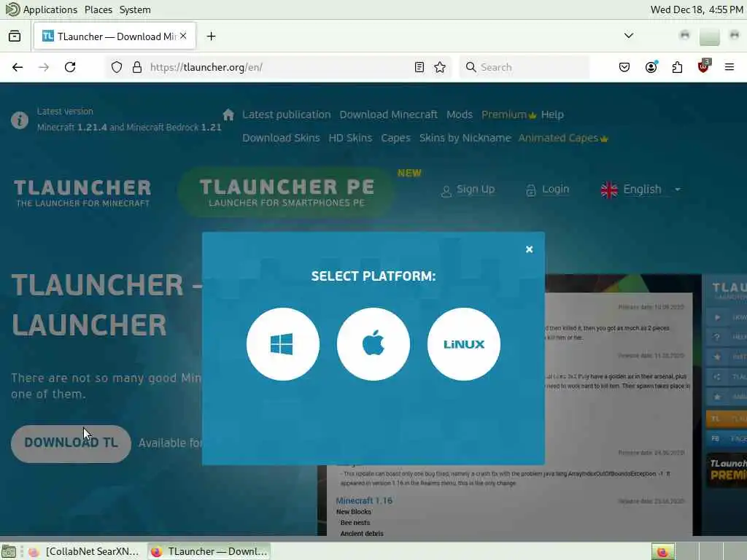
Task: Open a new tab with the plus button
Action: click(211, 36)
